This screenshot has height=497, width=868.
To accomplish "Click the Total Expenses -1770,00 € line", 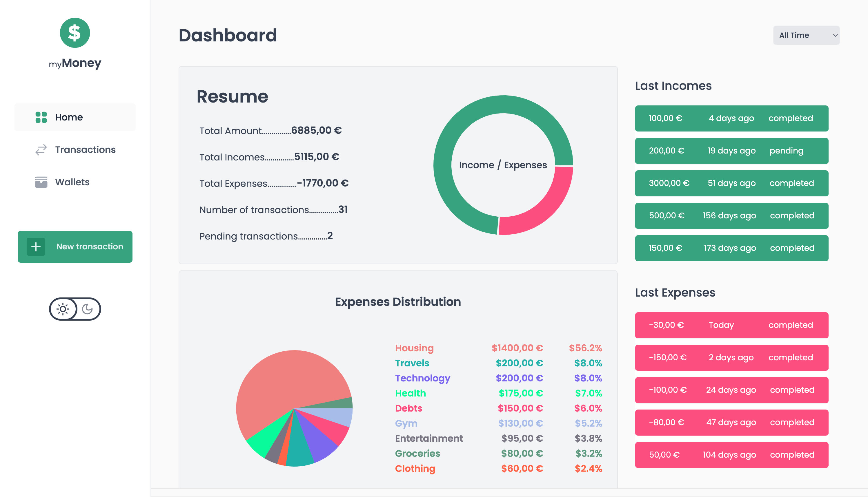I will [274, 183].
